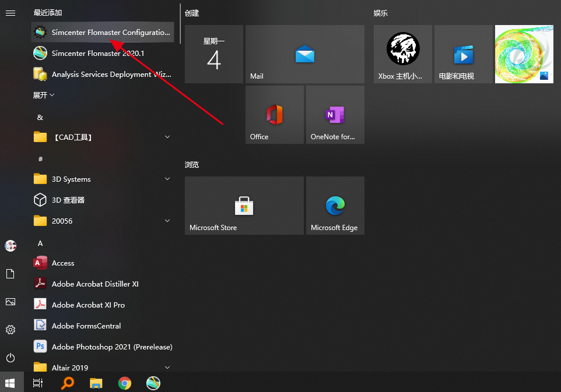Launch OneNote tile

335,115
